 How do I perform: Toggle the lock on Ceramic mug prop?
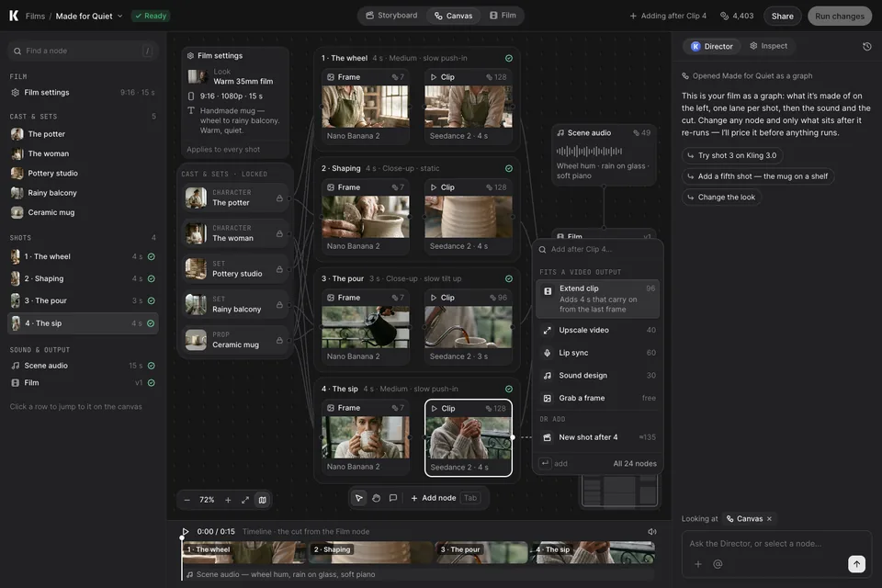(x=279, y=340)
